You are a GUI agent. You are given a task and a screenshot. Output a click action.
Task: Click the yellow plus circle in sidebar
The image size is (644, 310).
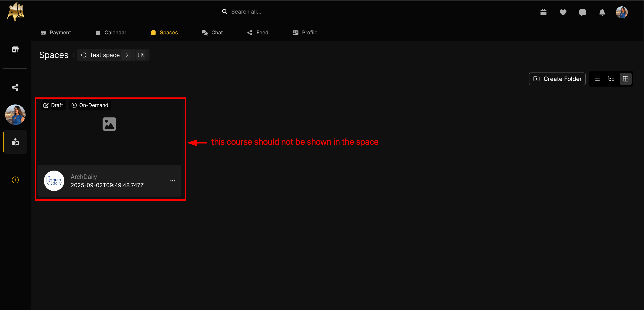[x=15, y=180]
